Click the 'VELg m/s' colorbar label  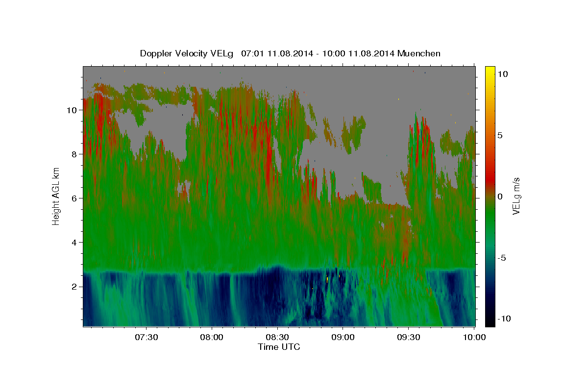[x=516, y=196]
